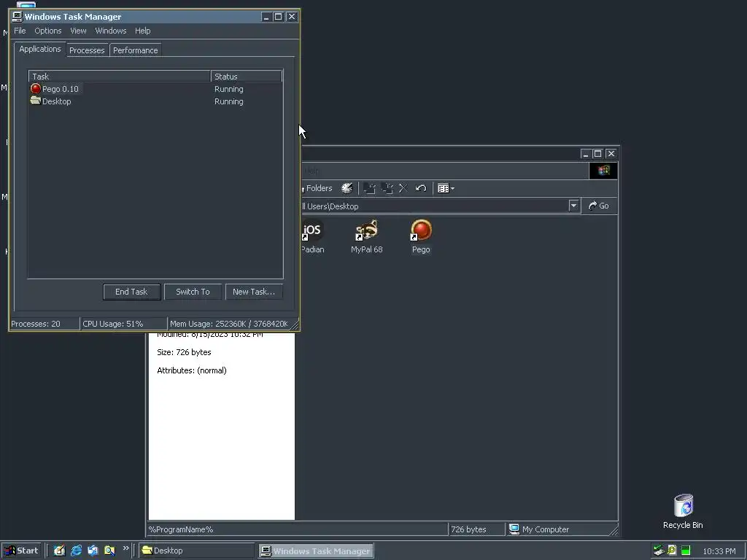Open Task Manager Help menu

click(142, 31)
